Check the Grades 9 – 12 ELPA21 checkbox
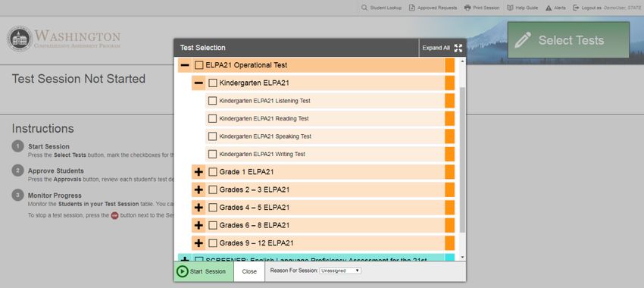Screen dimensions: 644x288 pos(212,243)
